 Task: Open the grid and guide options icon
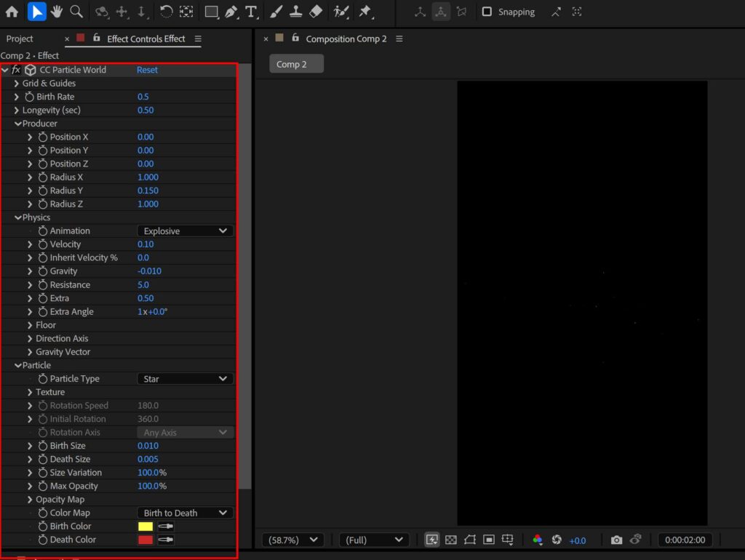click(x=507, y=540)
